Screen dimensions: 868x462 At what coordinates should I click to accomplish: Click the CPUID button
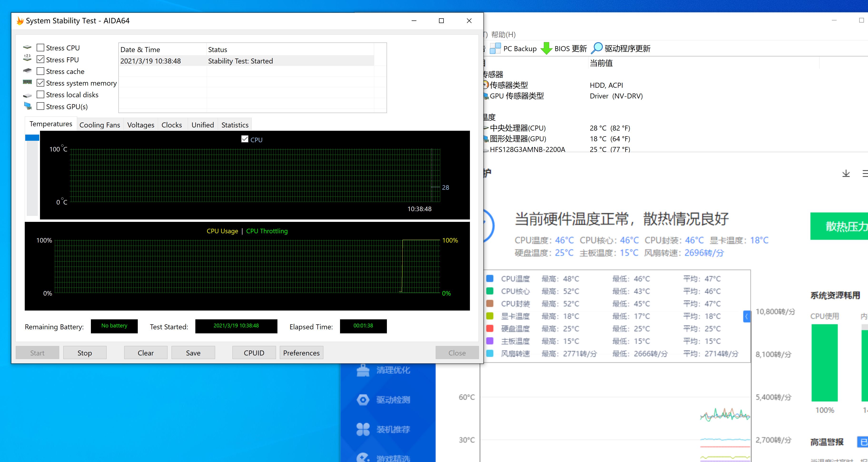coord(253,352)
